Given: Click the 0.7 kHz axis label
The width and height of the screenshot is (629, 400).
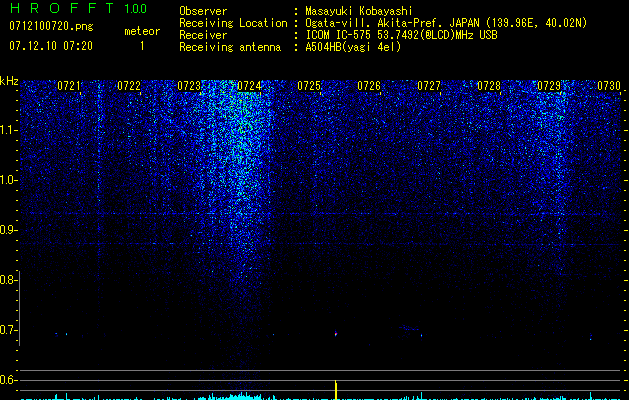Looking at the screenshot, I should click(x=8, y=330).
